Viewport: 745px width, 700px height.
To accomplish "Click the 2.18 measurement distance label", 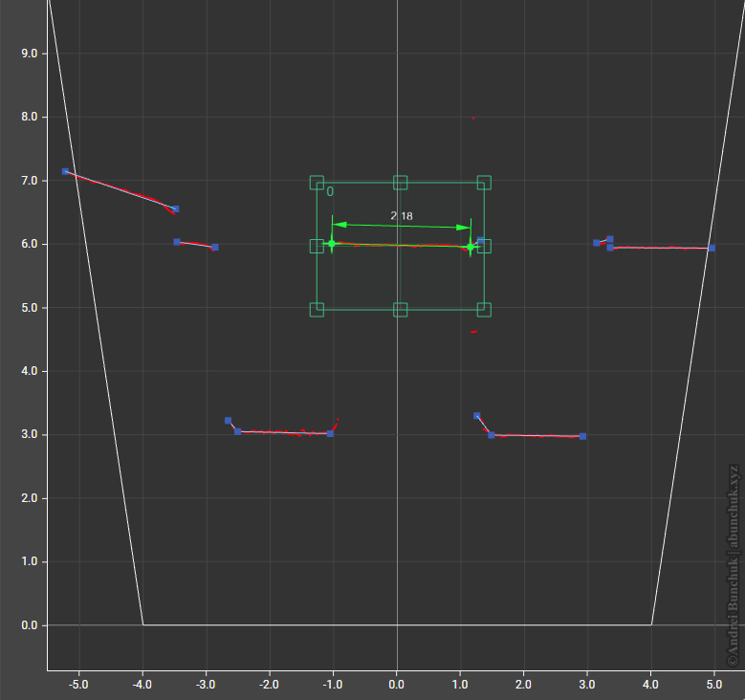I will coord(402,216).
